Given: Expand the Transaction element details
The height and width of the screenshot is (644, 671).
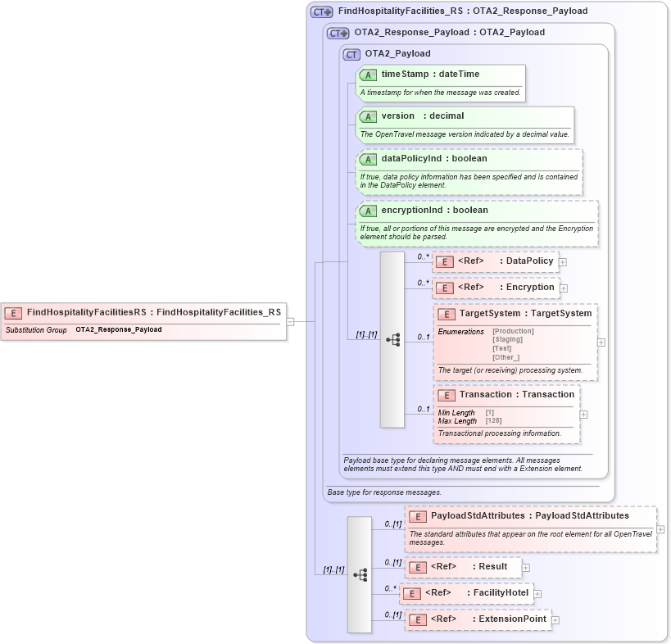Looking at the screenshot, I should [583, 414].
